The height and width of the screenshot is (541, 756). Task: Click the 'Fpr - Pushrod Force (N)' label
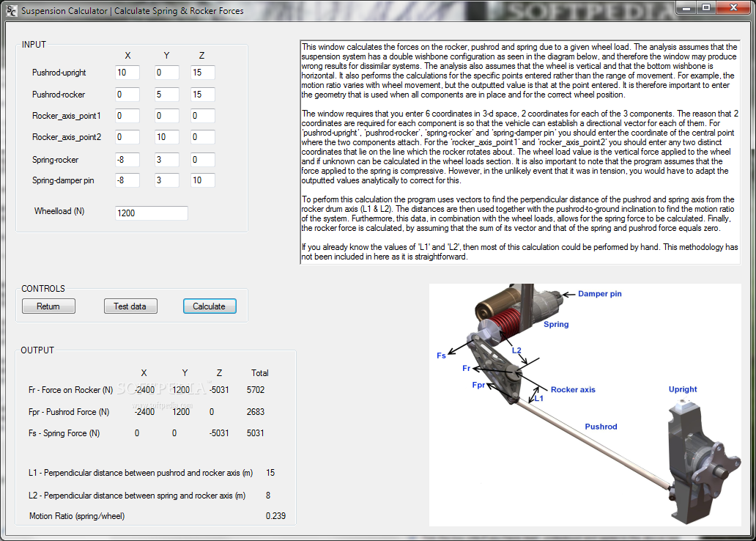coord(69,412)
